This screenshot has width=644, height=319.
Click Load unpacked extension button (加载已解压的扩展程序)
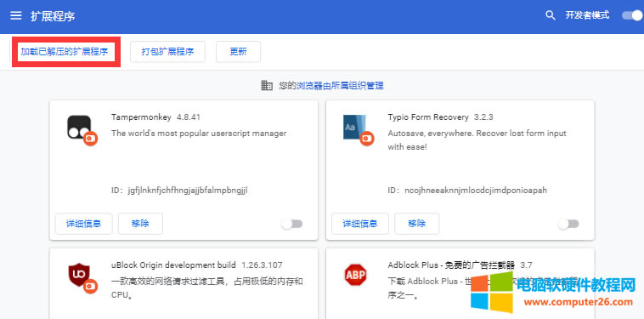(x=65, y=52)
